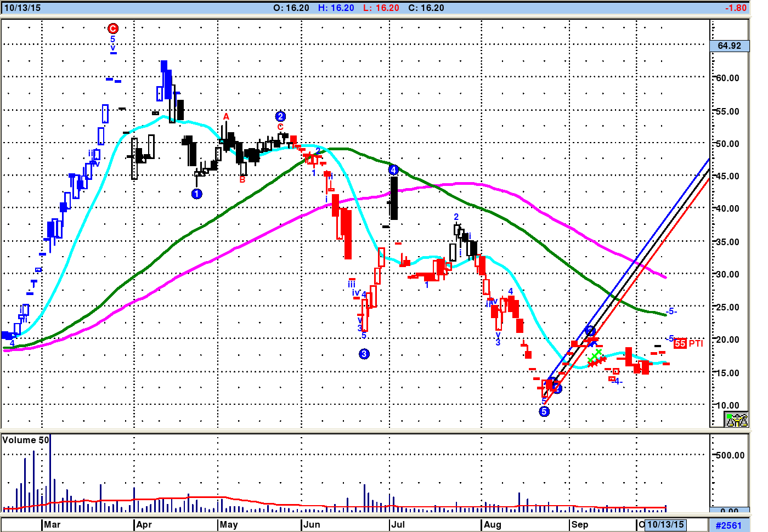Image resolution: width=768 pixels, height=532 pixels.
Task: Click blue circled 5 marker at chart low
Action: coord(544,411)
